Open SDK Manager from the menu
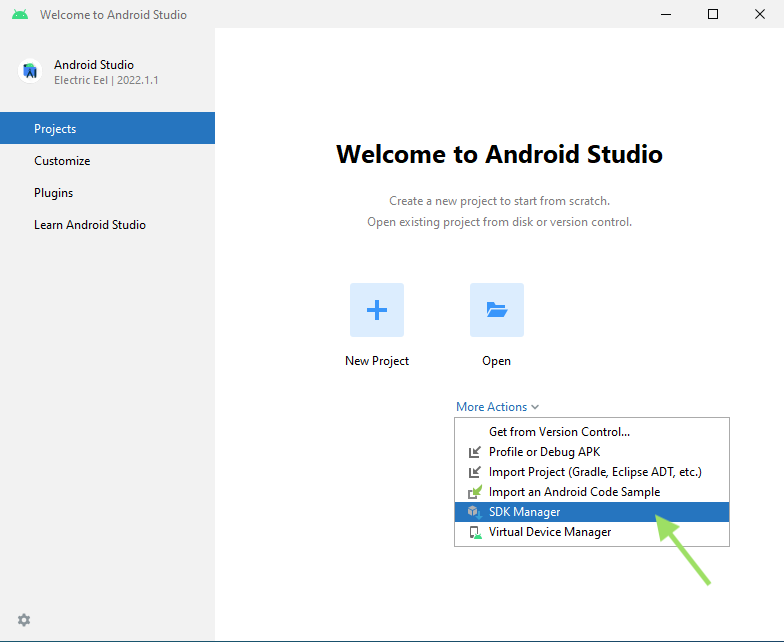This screenshot has height=642, width=784. [x=592, y=512]
